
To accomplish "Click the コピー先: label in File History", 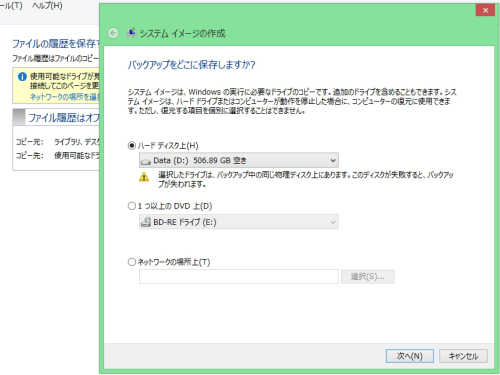I will [x=29, y=156].
